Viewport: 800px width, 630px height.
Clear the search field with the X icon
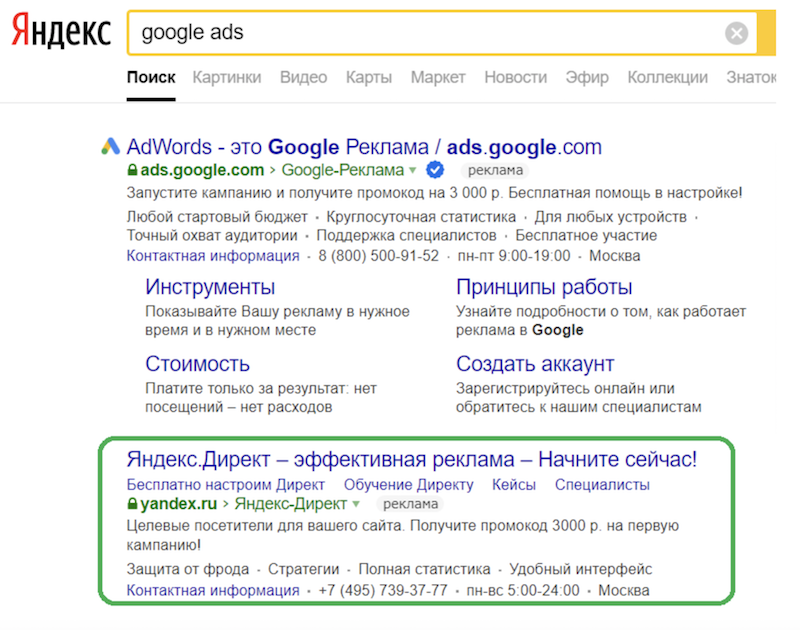click(x=736, y=33)
